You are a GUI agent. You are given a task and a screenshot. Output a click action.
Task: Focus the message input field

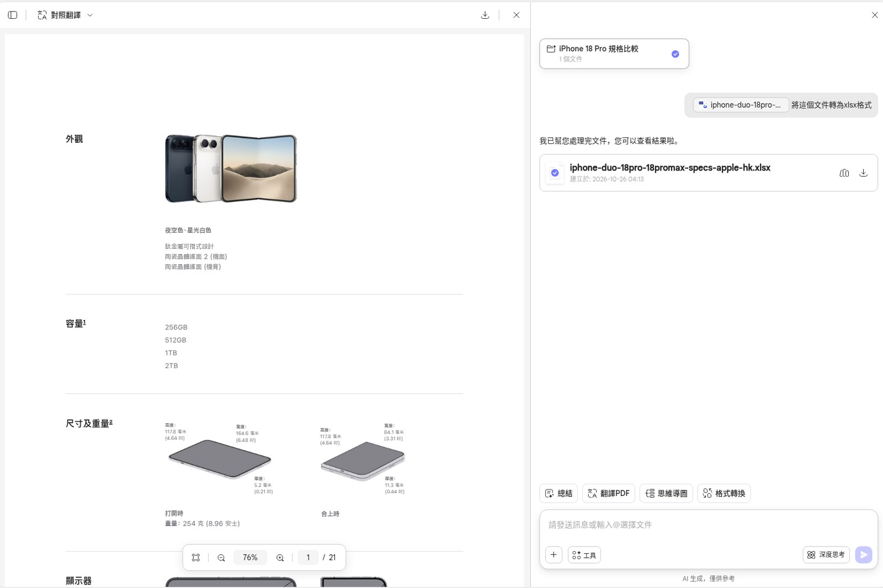(x=708, y=525)
